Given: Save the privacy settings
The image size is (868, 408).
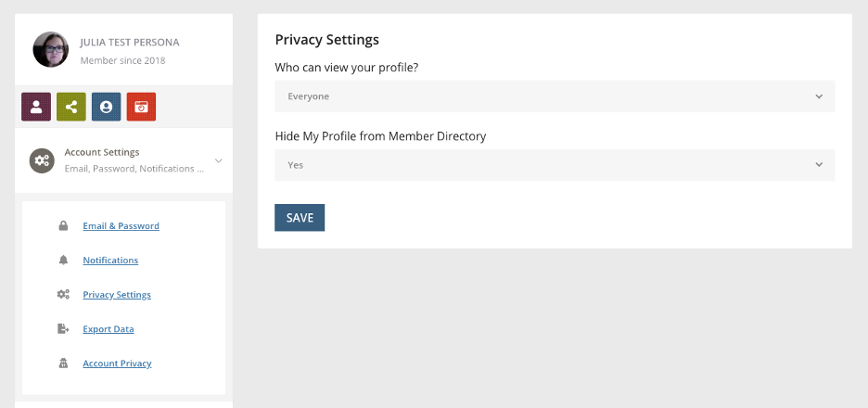Looking at the screenshot, I should point(300,218).
